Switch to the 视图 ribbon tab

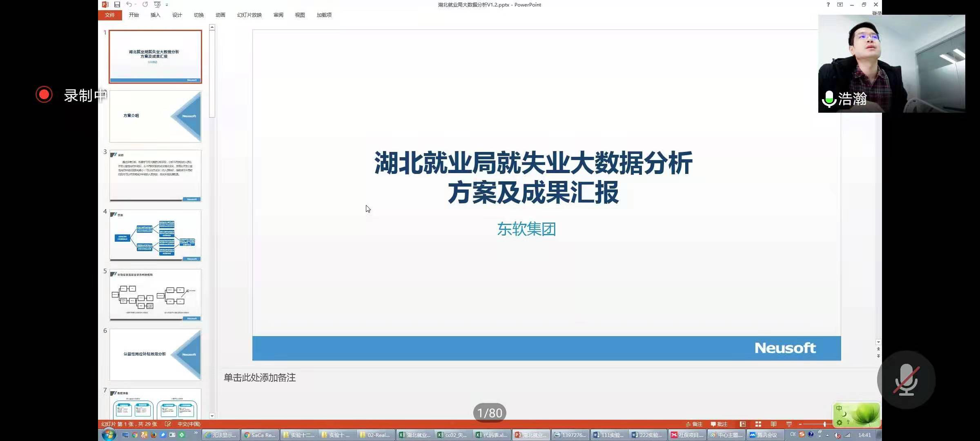300,15
